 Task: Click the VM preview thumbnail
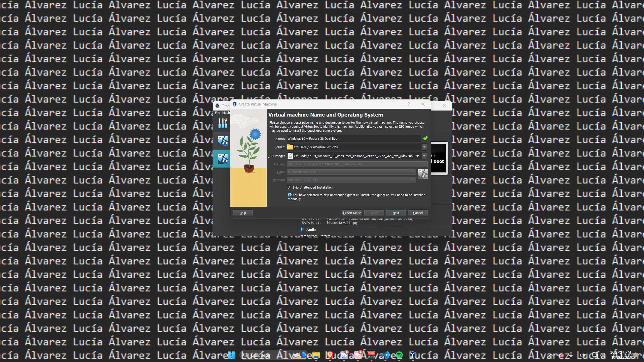click(439, 158)
